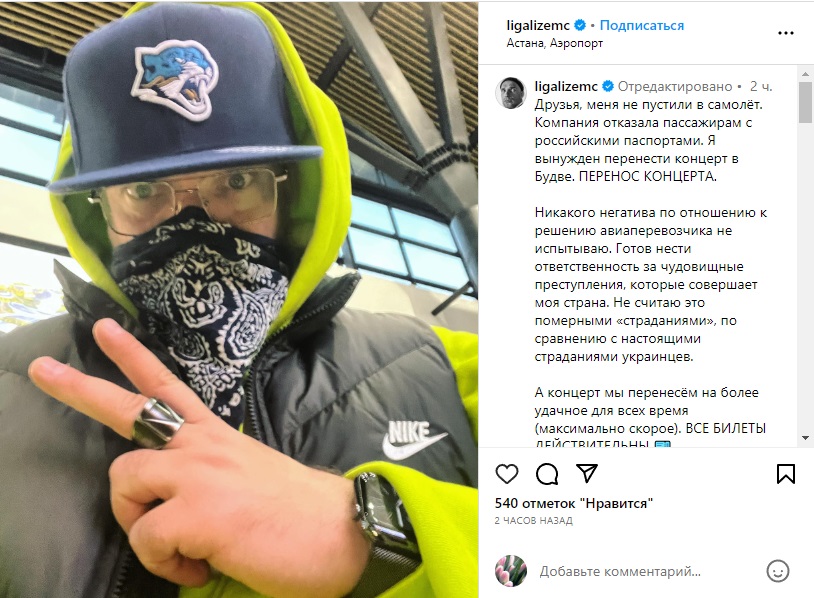The height and width of the screenshot is (598, 814).
Task: Click verified badge next to header ligalizemc
Action: point(580,25)
